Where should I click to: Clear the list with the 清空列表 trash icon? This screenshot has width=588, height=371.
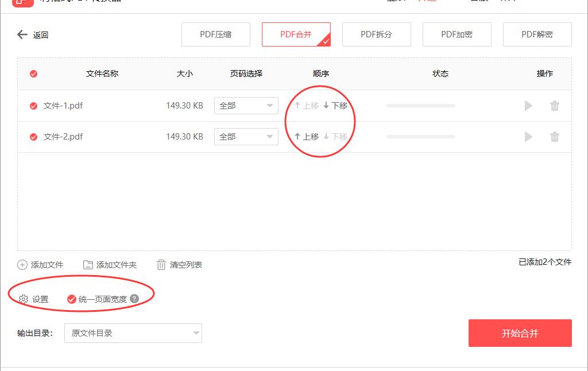(x=161, y=265)
